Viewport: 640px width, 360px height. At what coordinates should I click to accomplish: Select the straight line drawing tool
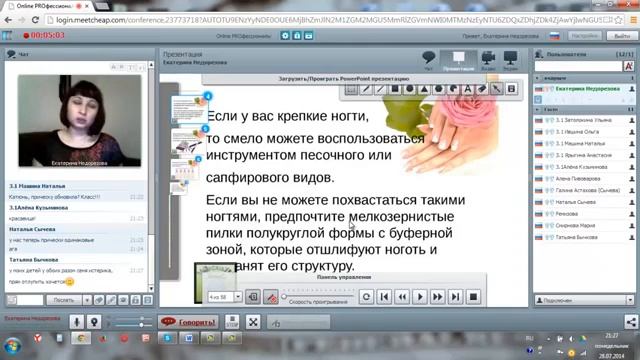tap(380, 89)
